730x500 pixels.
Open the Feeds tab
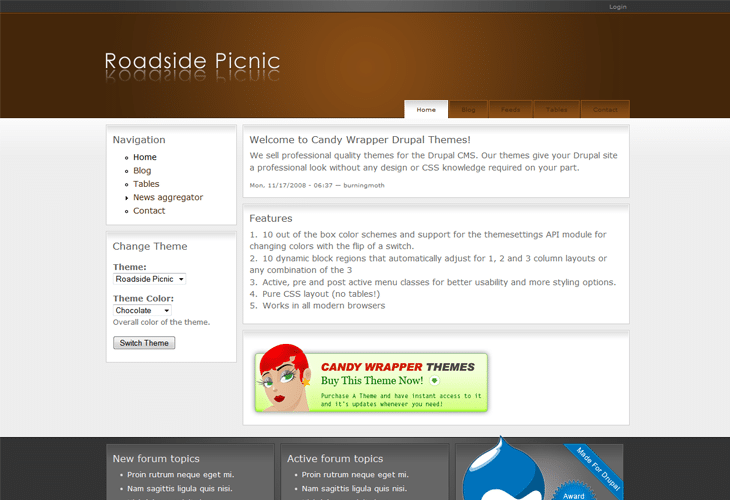(x=510, y=109)
